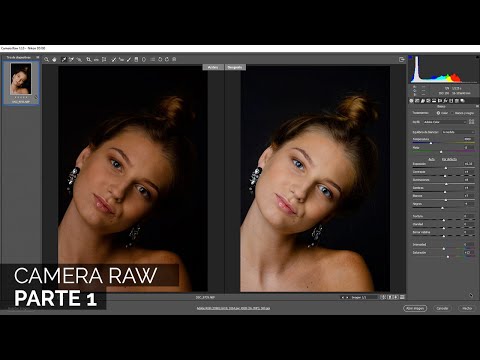
Task: Select the Straighten tool
Action: (x=96, y=59)
